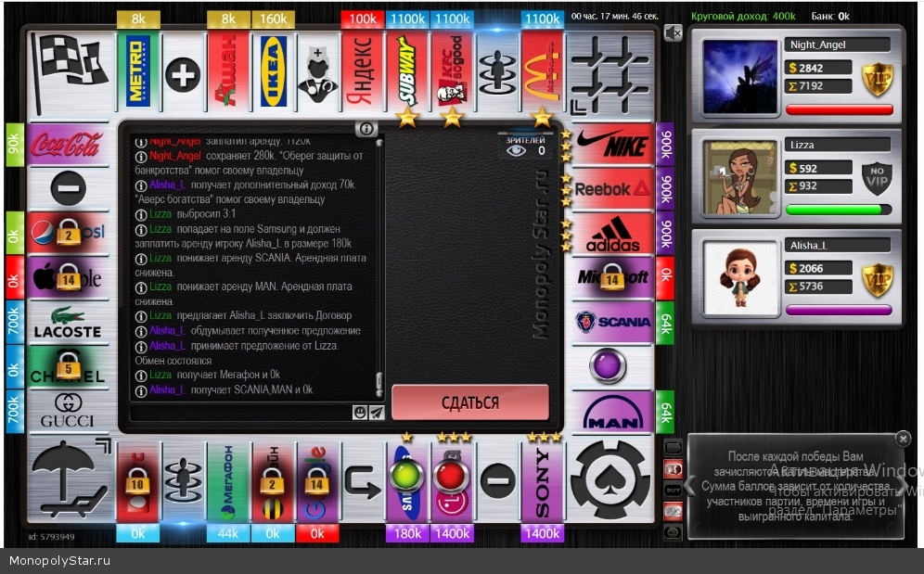
Task: Click the spectators eye icon
Action: 516,151
